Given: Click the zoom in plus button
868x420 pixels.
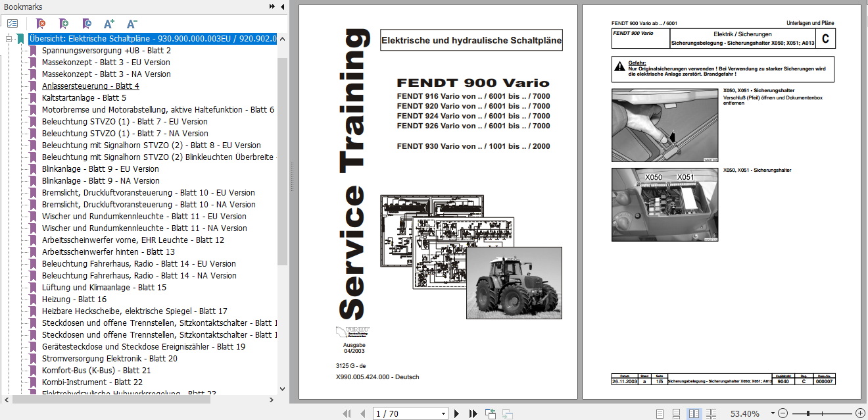Looking at the screenshot, I should (x=859, y=413).
